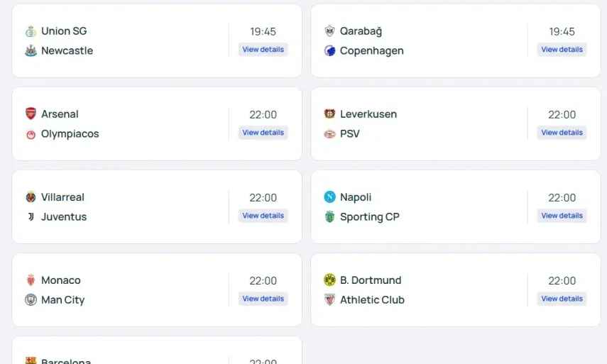Show details for Villarreal vs Juventus
Image resolution: width=607 pixels, height=364 pixels.
tap(263, 216)
